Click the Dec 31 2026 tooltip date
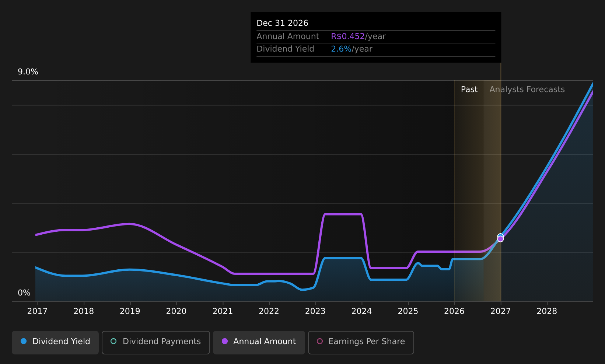The width and height of the screenshot is (605, 364). pyautogui.click(x=282, y=23)
